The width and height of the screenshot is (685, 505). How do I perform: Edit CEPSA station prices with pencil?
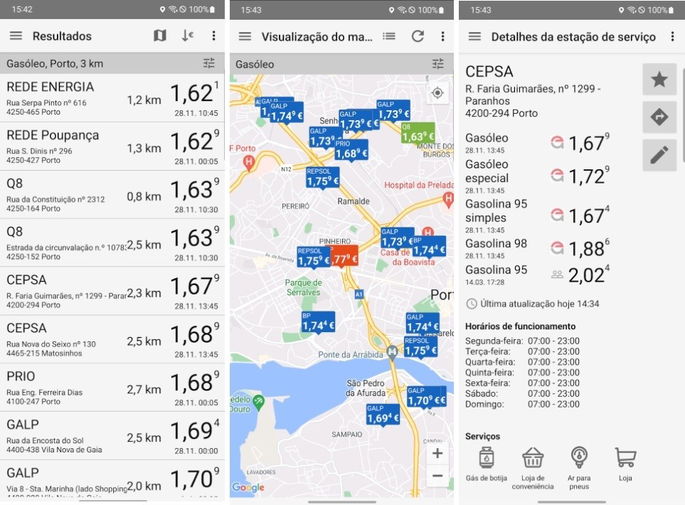pos(659,154)
